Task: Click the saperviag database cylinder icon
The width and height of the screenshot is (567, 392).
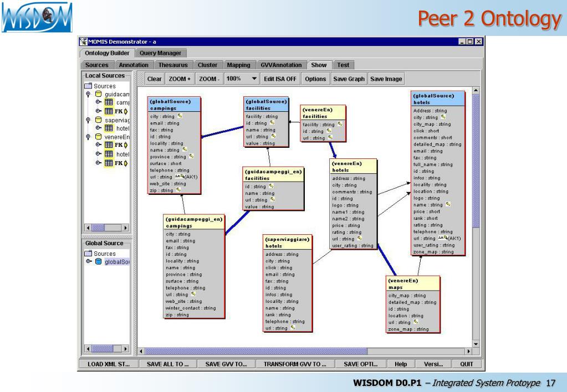Action: [x=98, y=120]
